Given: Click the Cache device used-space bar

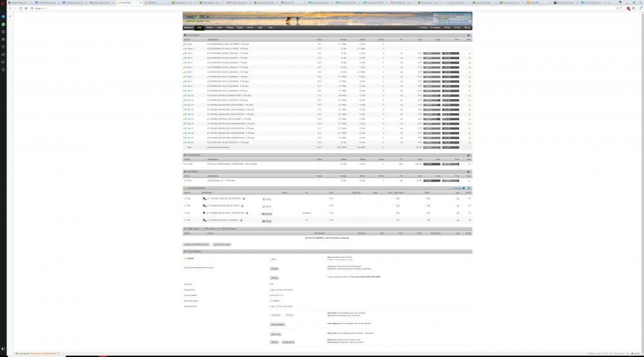Looking at the screenshot, I should tap(431, 164).
